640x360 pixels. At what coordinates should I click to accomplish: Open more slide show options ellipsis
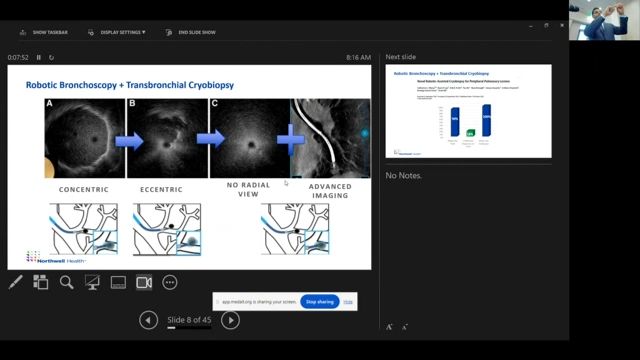click(x=170, y=282)
